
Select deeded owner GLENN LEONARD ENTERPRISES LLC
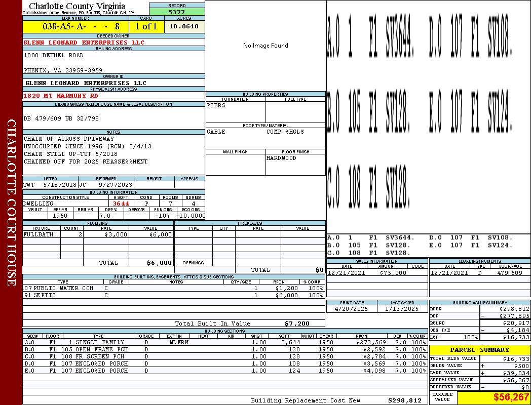point(84,43)
